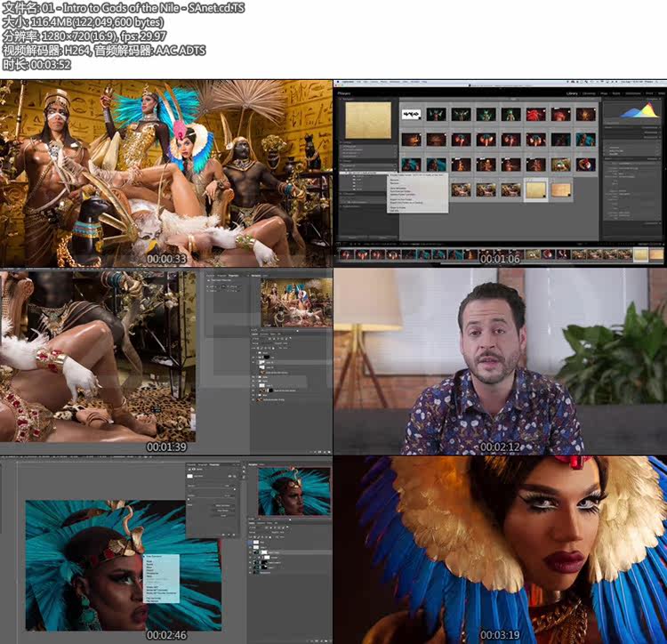This screenshot has width=667, height=644.
Task: Click Navigator preview in teal-feather Photoshop frame
Action: tap(294, 491)
